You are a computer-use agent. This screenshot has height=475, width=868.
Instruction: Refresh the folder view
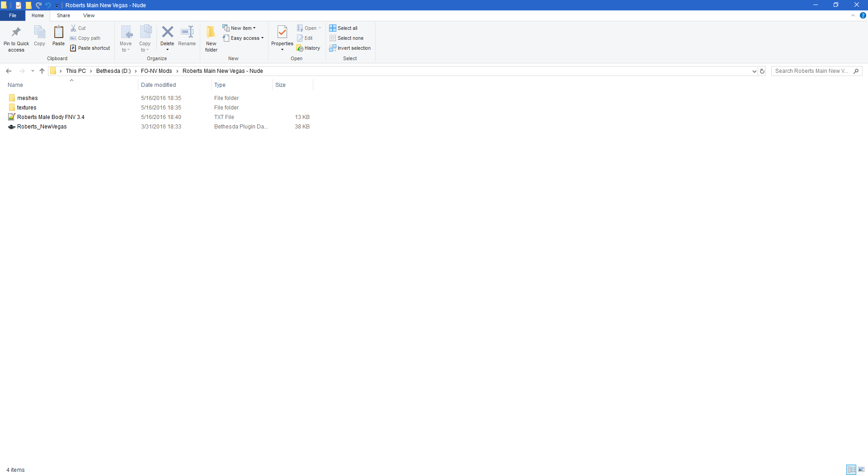click(762, 71)
